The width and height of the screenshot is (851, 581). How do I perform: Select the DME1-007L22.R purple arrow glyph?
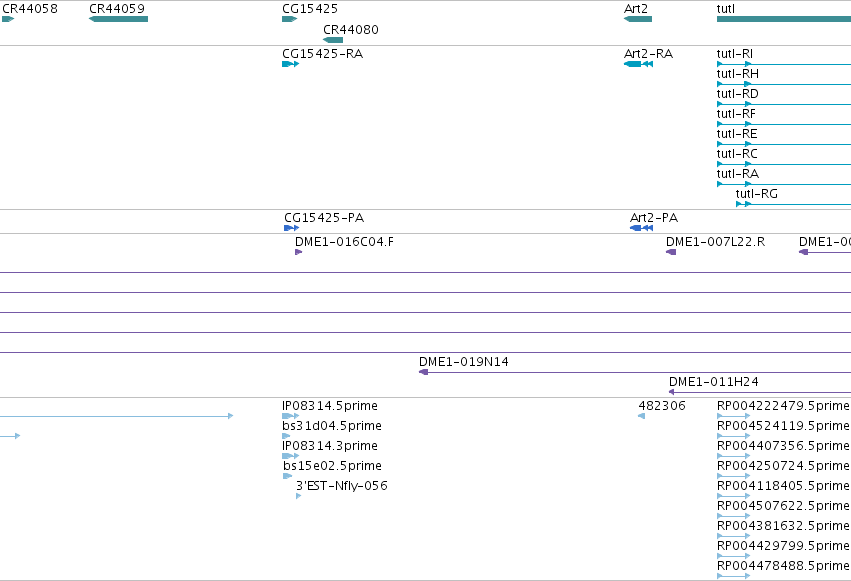tap(671, 252)
